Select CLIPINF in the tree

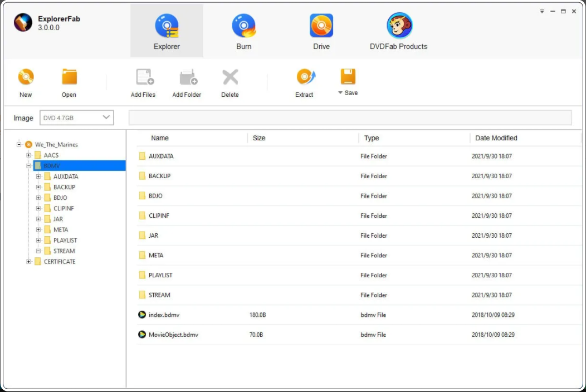point(64,208)
